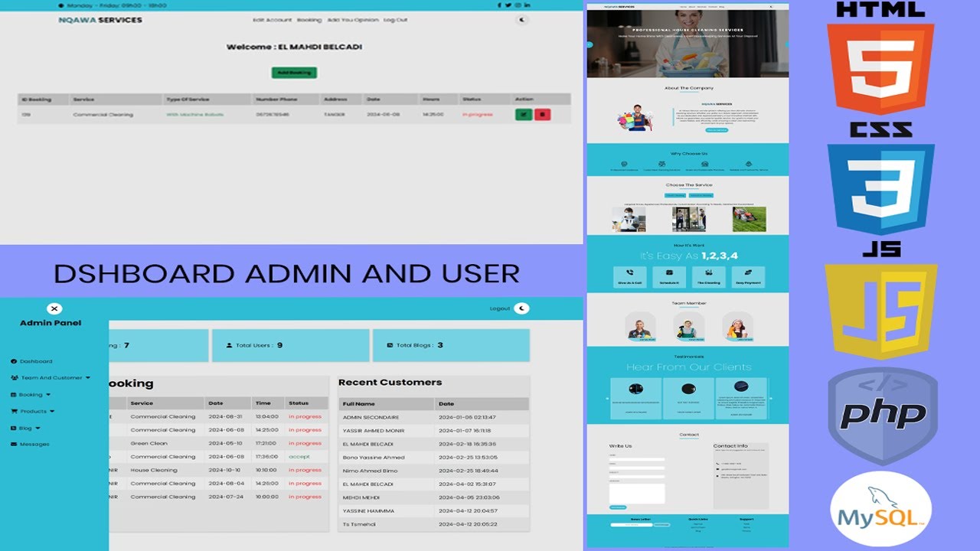Click the lawn mowing service image

[x=750, y=220]
